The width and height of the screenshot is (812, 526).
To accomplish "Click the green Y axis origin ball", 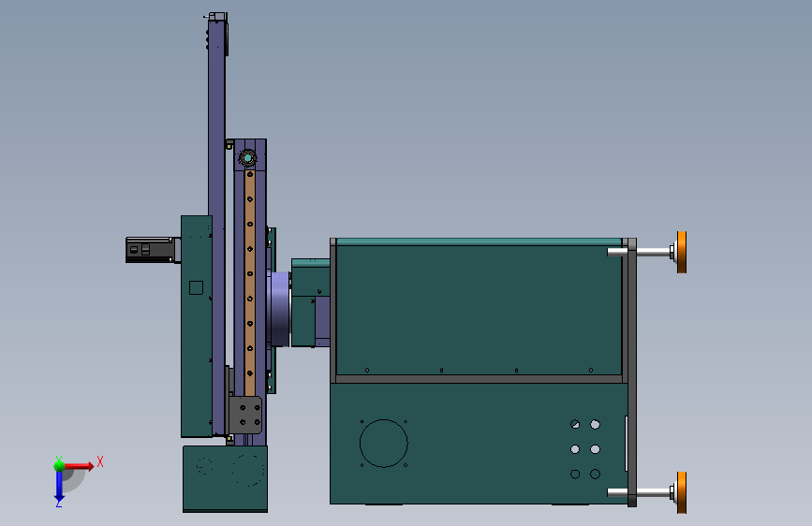I will click(x=59, y=465).
